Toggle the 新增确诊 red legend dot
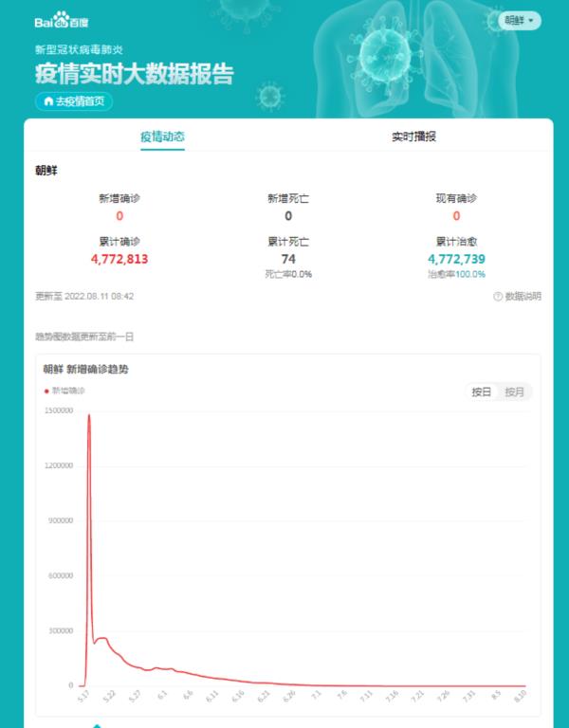 pos(46,391)
